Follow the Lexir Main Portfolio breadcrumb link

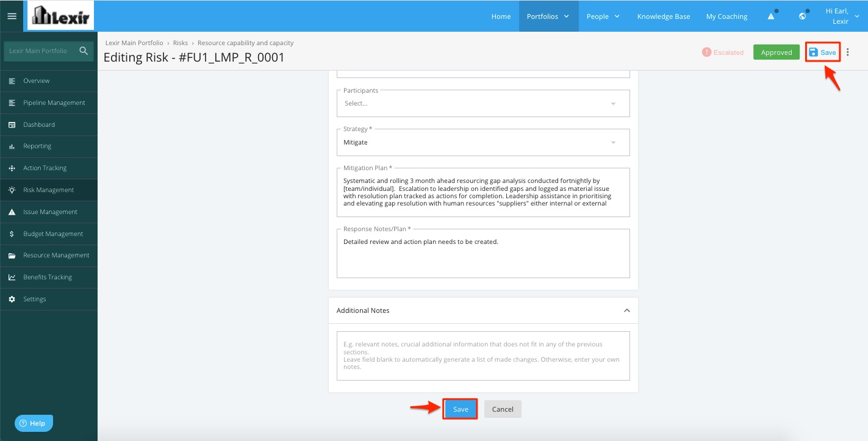point(134,43)
